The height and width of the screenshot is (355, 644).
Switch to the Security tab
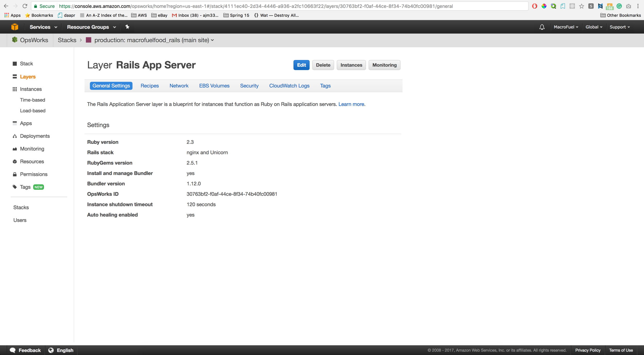(x=249, y=86)
